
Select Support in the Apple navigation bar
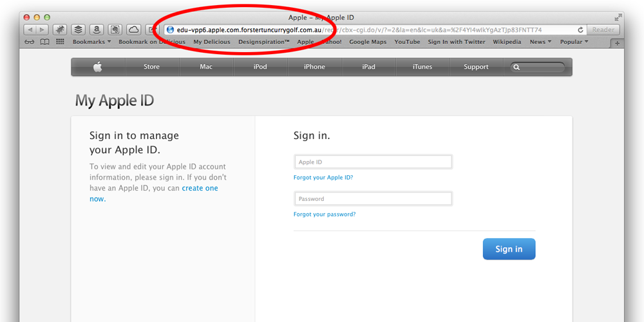[476, 67]
